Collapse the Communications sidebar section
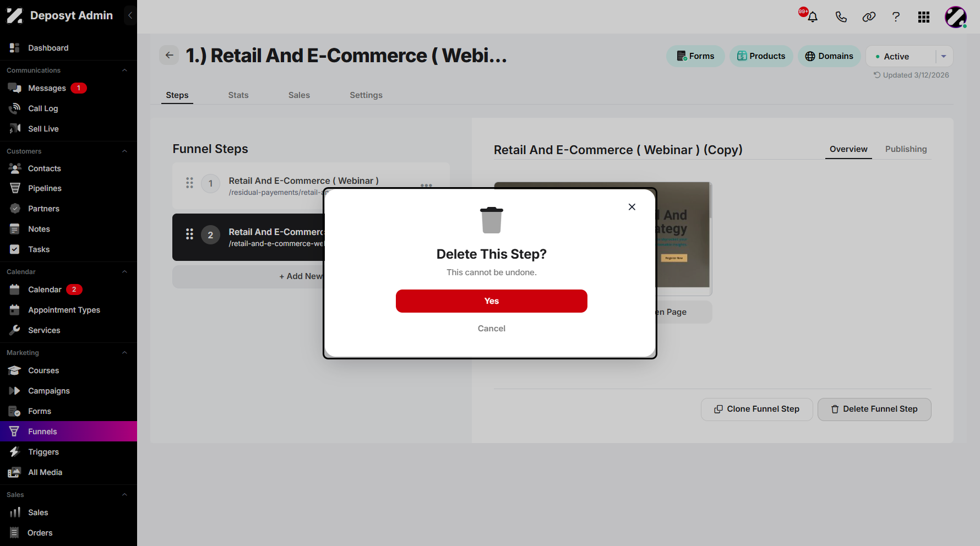The height and width of the screenshot is (546, 980). 124,70
